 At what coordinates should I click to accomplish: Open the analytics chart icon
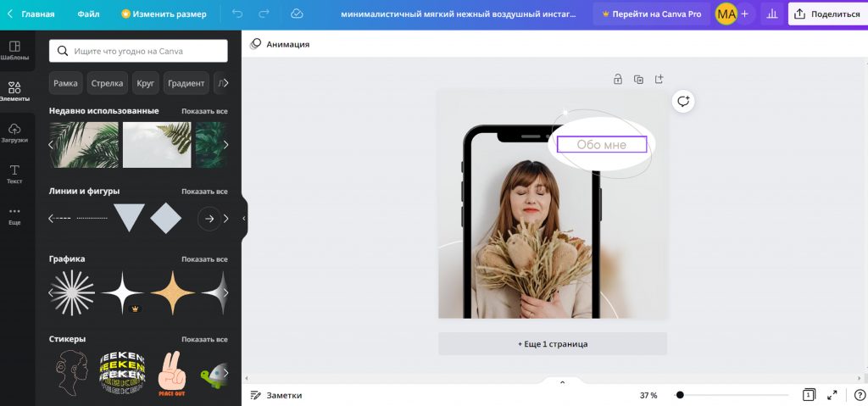tap(772, 14)
